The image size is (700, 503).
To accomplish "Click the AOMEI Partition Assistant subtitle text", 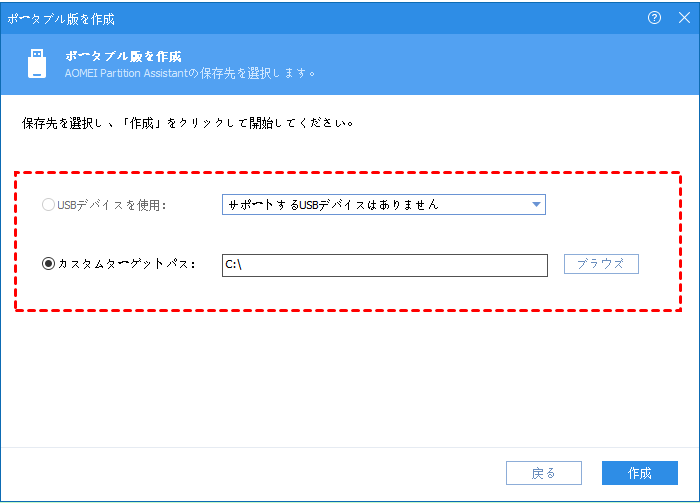I will click(190, 73).
